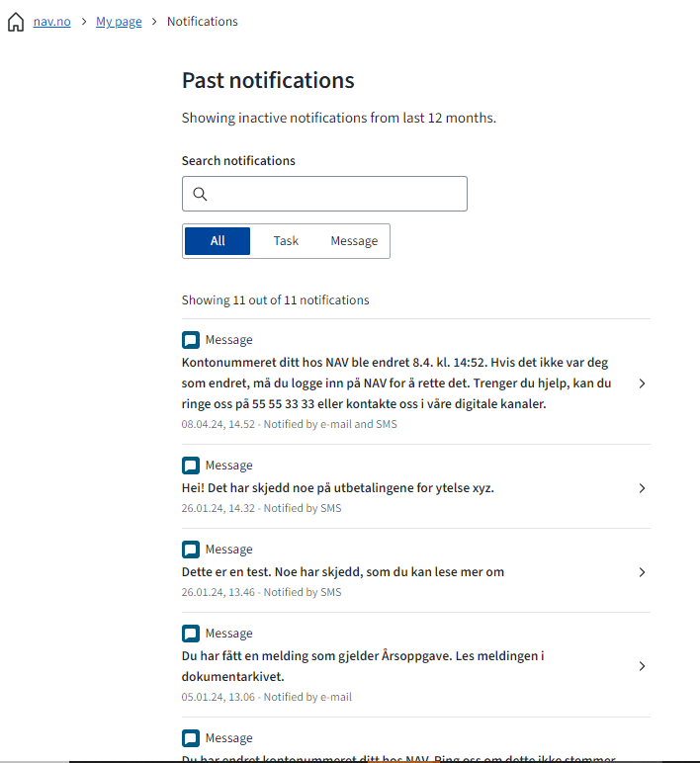Click message icon of 'Dette er en test' notification
The image size is (700, 763).
click(x=191, y=550)
